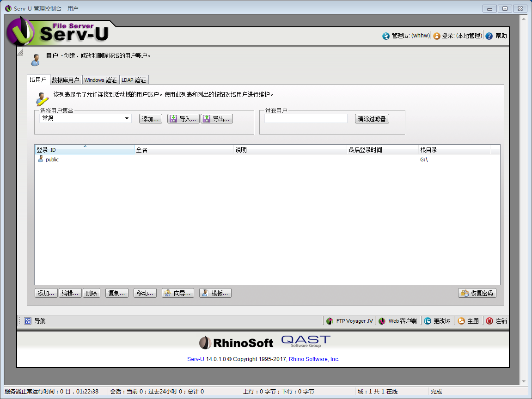Type in the 过滤用户 filter field

point(306,118)
